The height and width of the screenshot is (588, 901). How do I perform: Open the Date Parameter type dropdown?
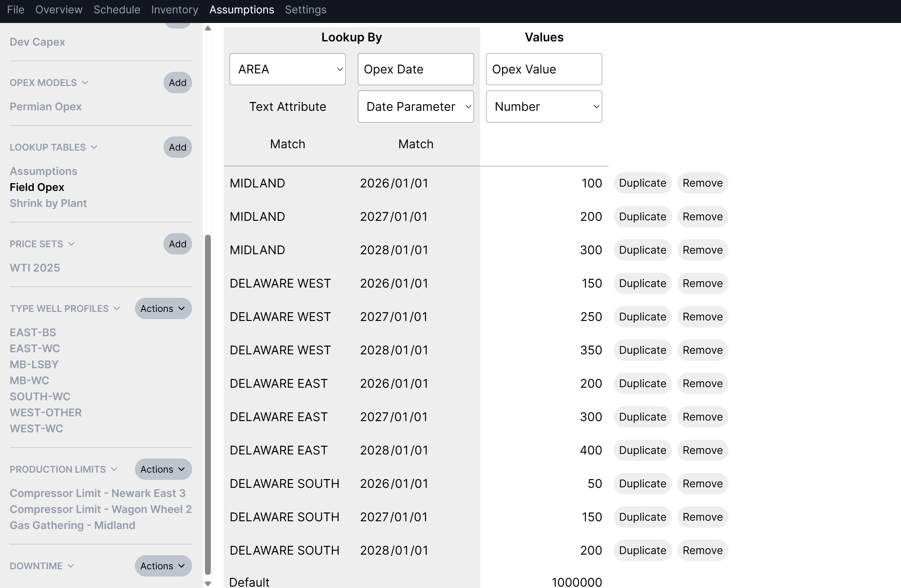click(x=416, y=107)
